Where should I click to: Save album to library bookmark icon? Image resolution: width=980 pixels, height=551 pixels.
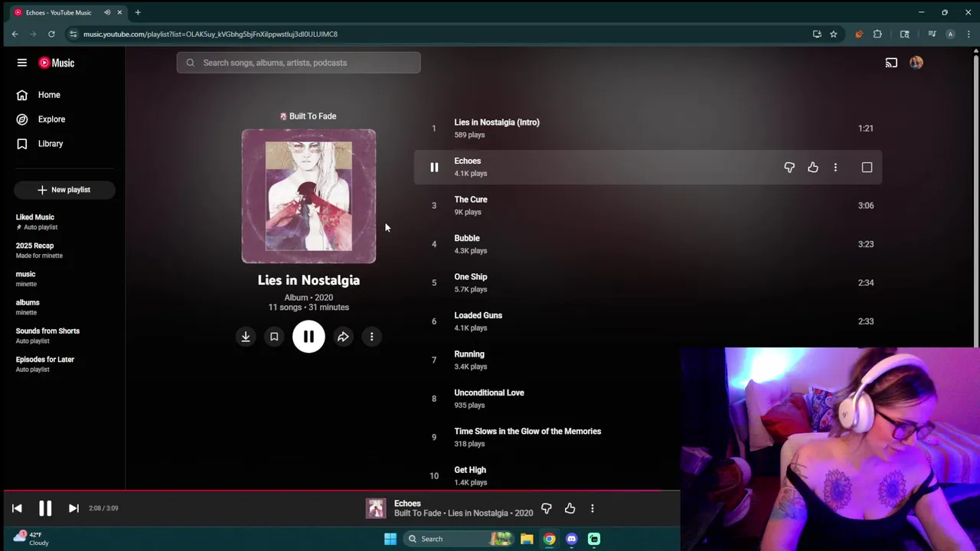(x=274, y=337)
